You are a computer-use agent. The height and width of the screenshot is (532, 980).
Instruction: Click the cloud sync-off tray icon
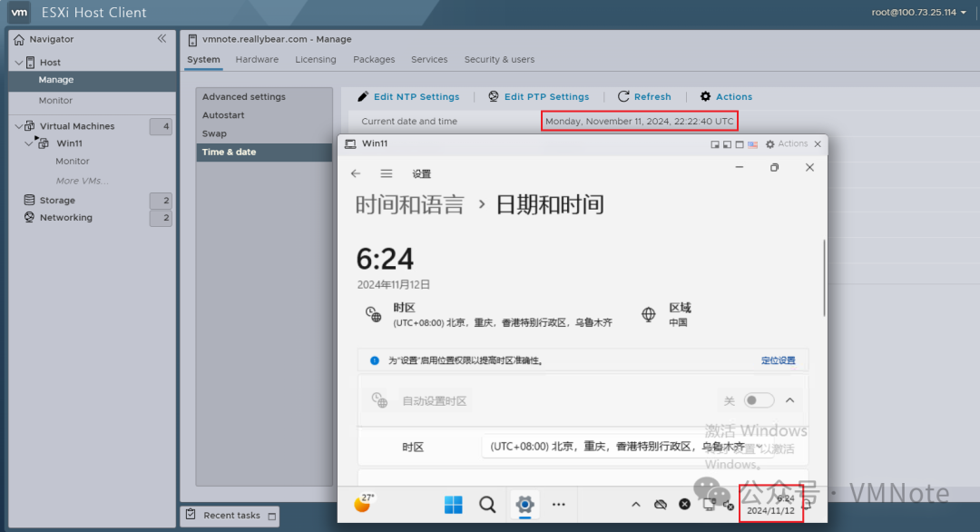point(661,505)
